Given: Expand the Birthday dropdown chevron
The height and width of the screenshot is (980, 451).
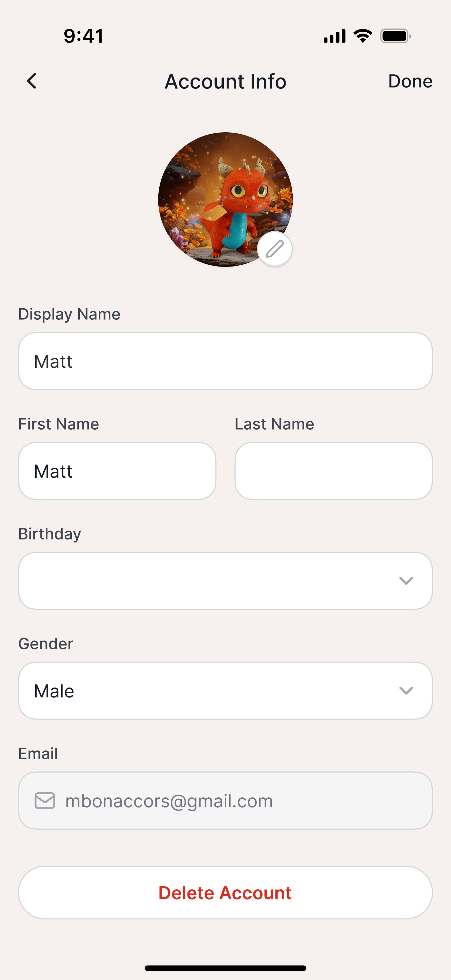Looking at the screenshot, I should tap(406, 581).
